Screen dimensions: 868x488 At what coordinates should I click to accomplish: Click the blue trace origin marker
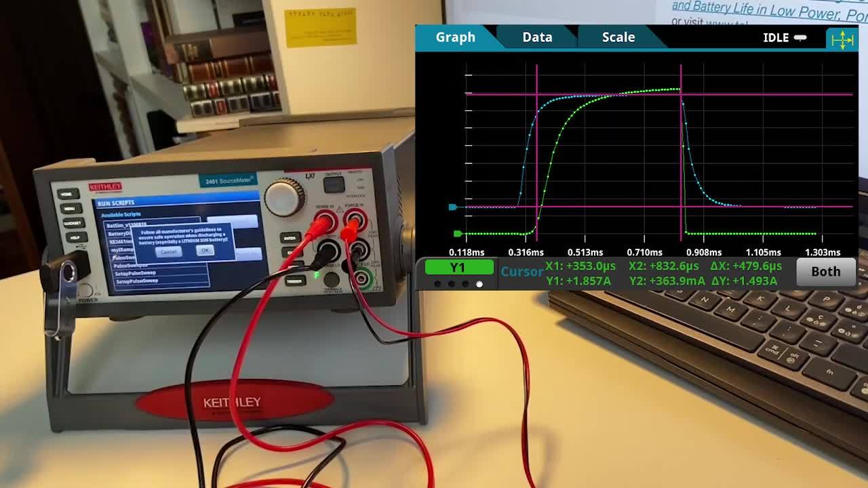pyautogui.click(x=453, y=207)
